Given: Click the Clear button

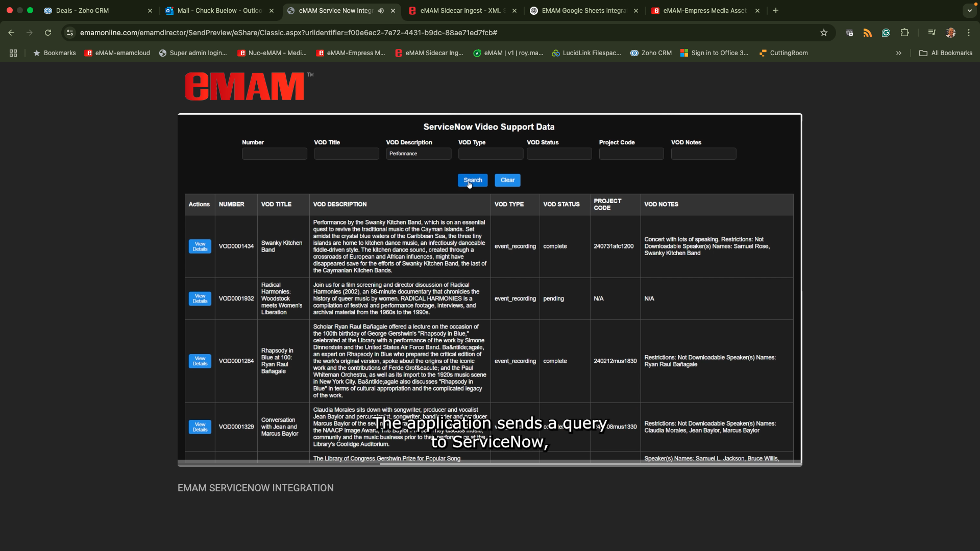Looking at the screenshot, I should (x=507, y=180).
